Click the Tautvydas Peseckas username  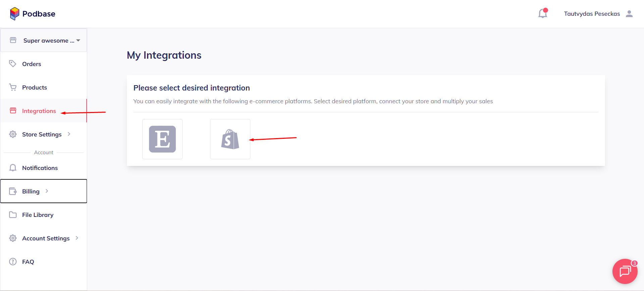[592, 14]
